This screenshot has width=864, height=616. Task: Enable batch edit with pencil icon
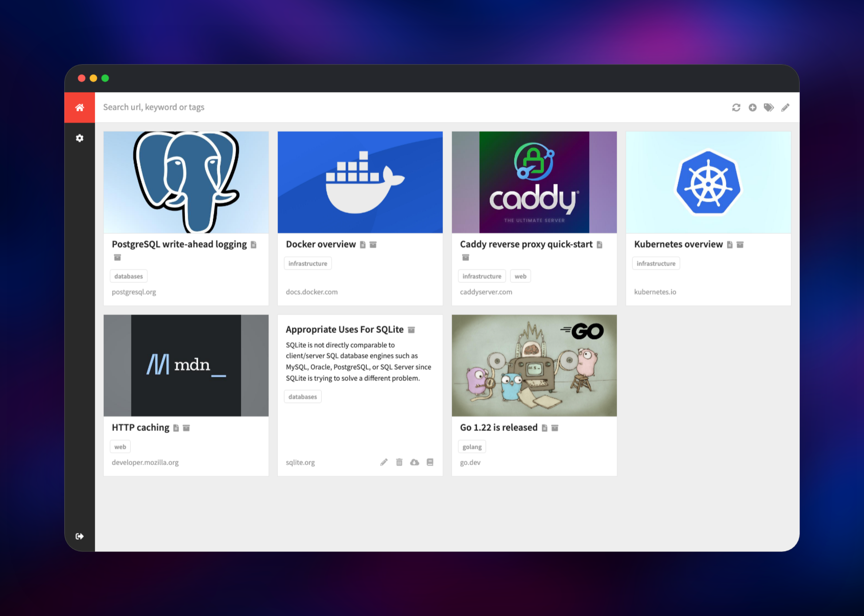(785, 107)
